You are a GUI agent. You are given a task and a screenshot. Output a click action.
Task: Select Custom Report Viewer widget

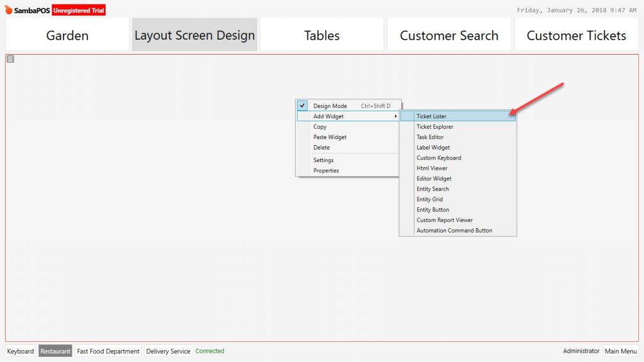458,220
